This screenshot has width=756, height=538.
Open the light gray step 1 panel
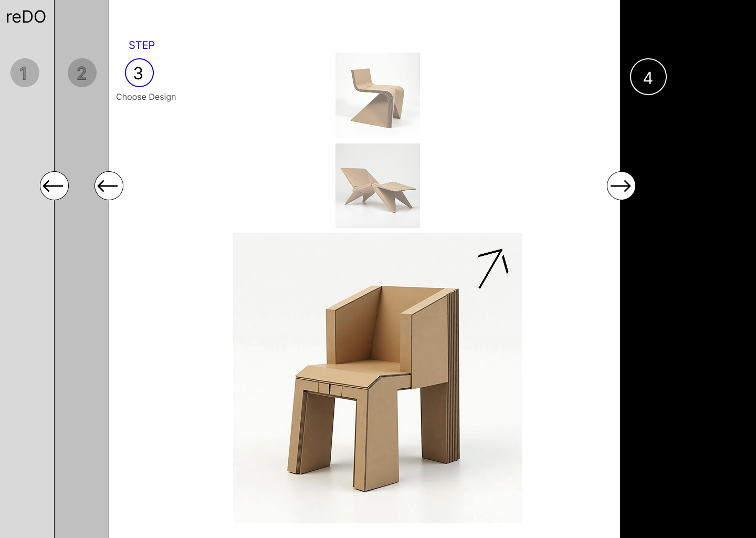[x=27, y=315]
